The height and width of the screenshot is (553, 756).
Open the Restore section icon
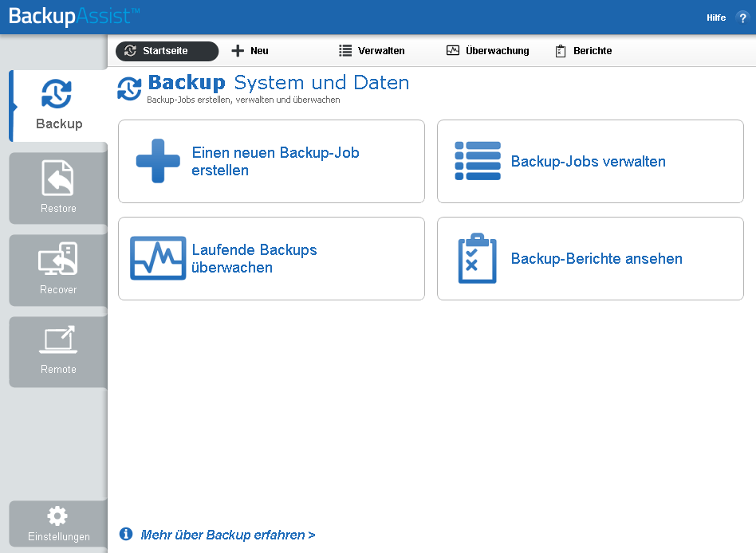[x=58, y=178]
